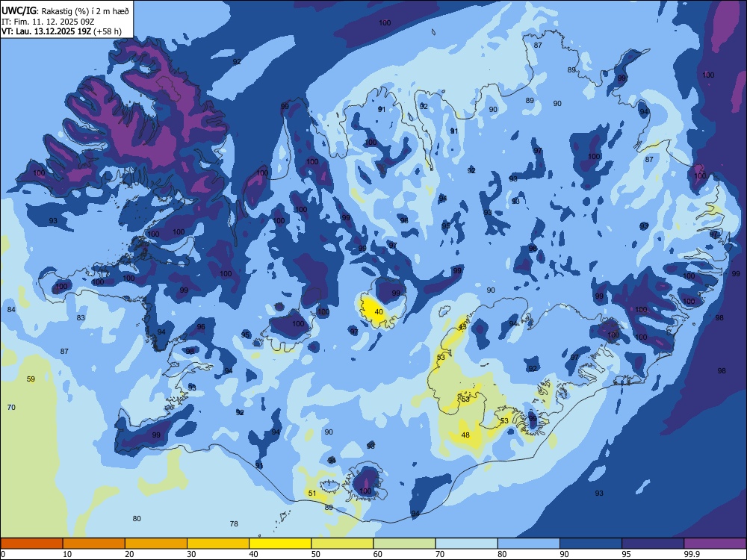The width and height of the screenshot is (747, 560).
Task: Choose the 30–40 golden legend swatch
Action: pyautogui.click(x=217, y=544)
